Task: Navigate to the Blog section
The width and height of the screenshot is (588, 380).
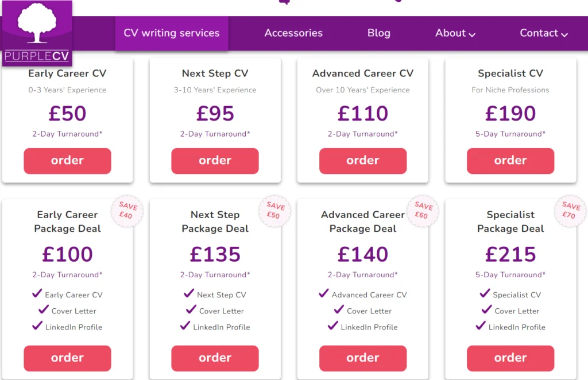Action: point(378,33)
